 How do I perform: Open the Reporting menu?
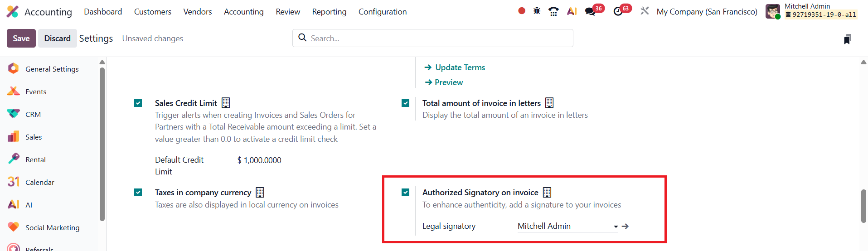coord(329,12)
